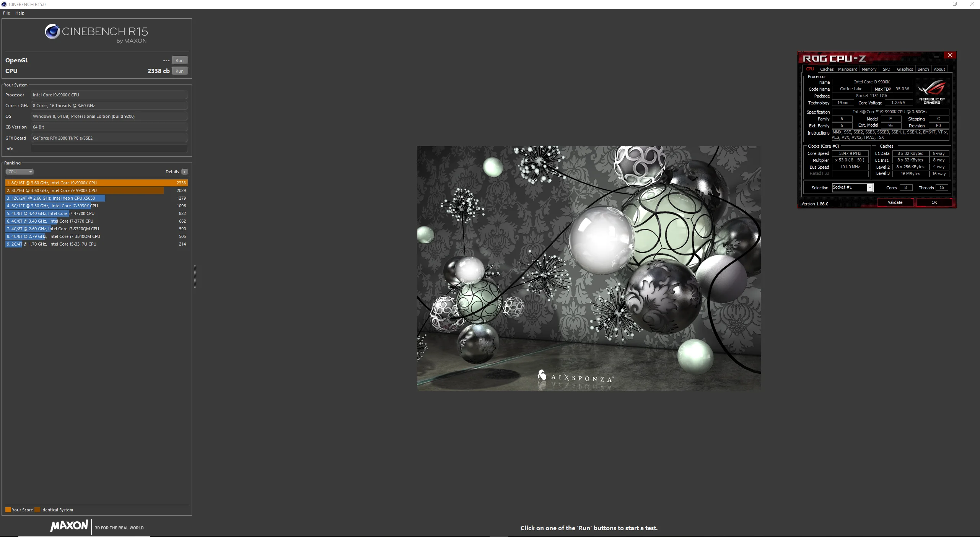Minimize the Cinebench main window

[937, 4]
